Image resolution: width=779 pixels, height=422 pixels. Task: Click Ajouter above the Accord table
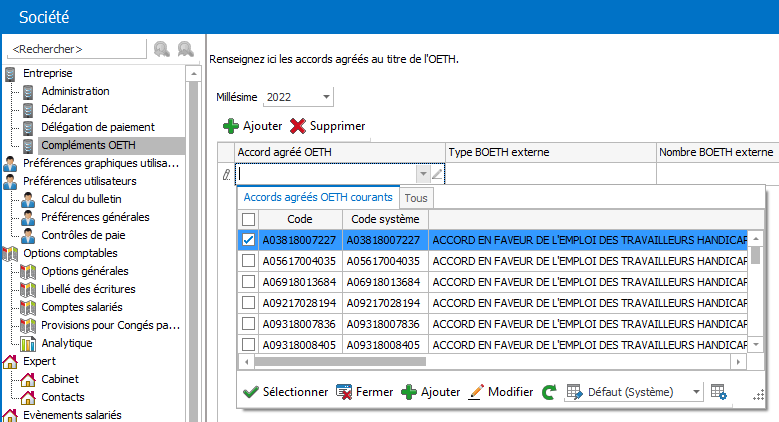coord(252,126)
